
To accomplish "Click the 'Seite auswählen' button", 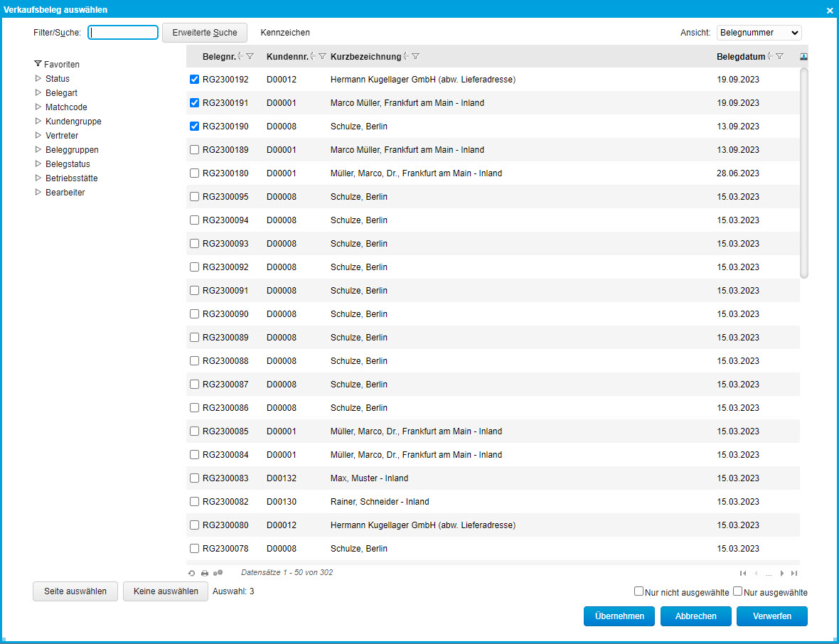I will [75, 591].
